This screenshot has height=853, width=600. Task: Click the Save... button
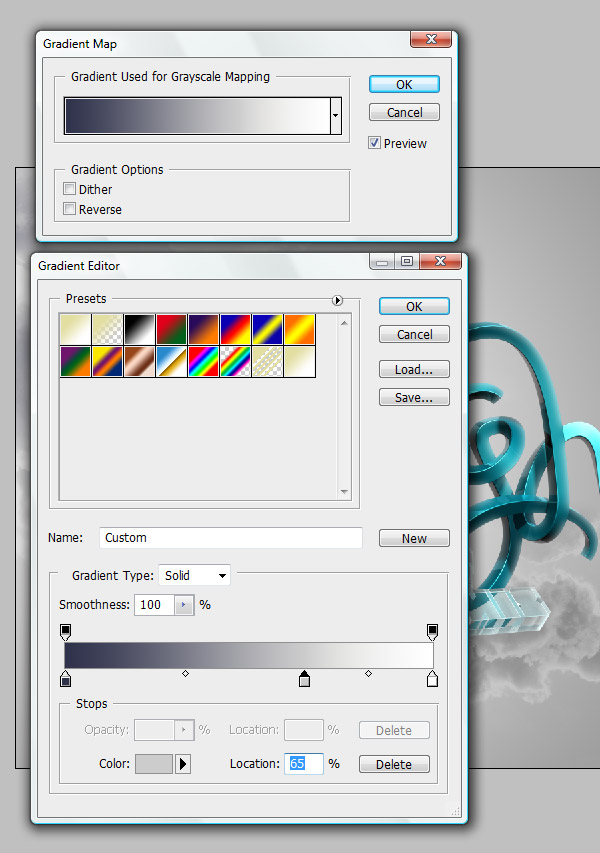click(x=415, y=398)
